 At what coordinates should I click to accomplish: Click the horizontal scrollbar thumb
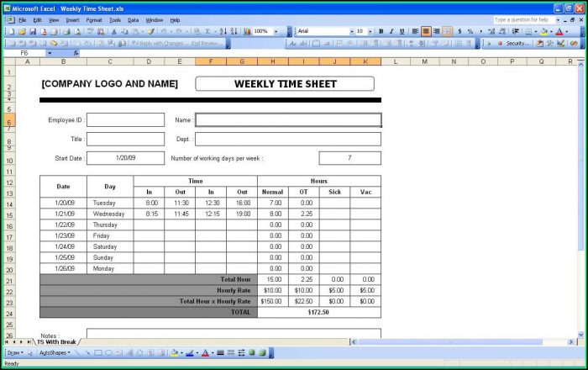click(450, 342)
